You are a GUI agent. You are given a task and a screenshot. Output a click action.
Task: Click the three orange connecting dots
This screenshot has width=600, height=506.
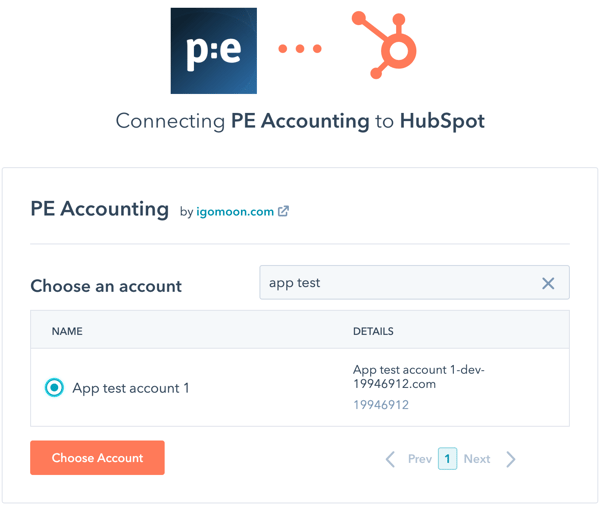click(x=300, y=49)
